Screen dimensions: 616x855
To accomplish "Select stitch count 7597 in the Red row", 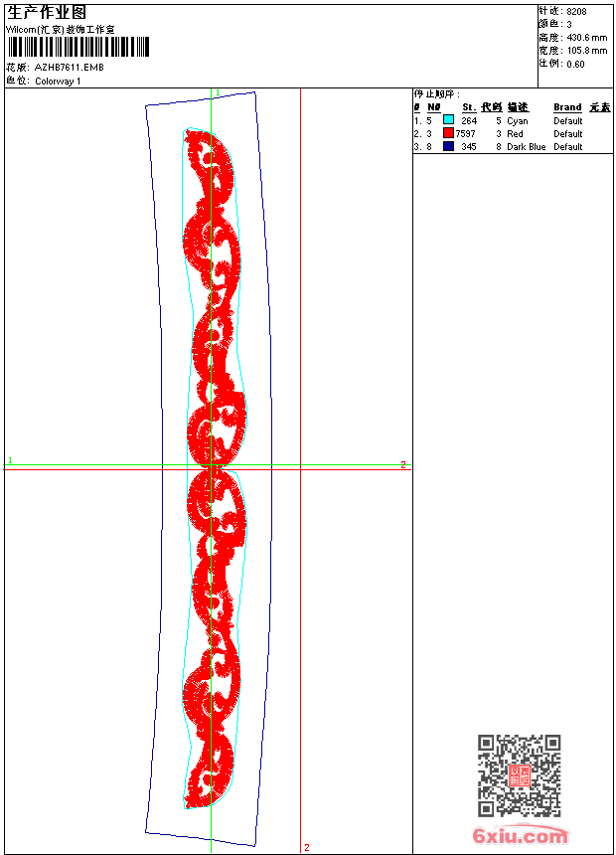I will tap(466, 133).
